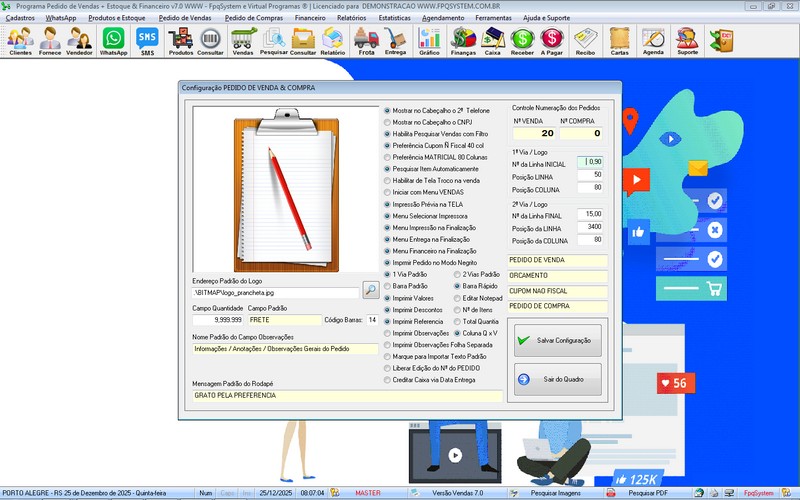Click the Mensagem Padrão do Rodapé field

tap(347, 395)
